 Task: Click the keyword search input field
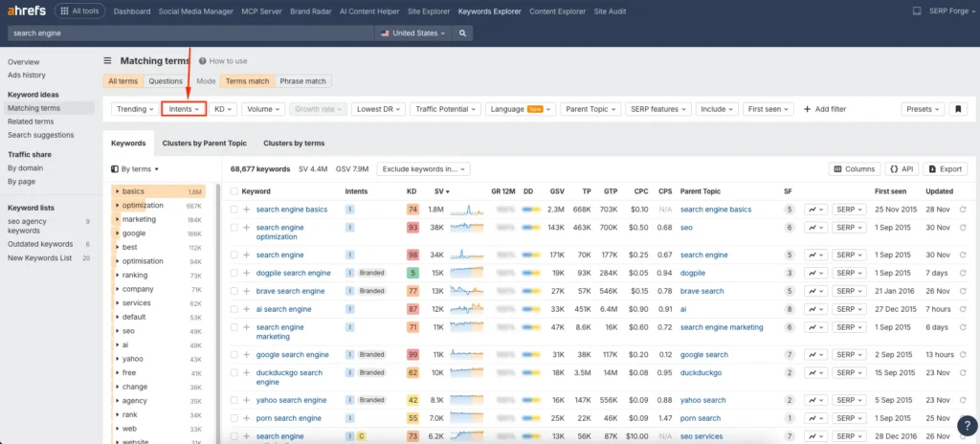(x=190, y=33)
